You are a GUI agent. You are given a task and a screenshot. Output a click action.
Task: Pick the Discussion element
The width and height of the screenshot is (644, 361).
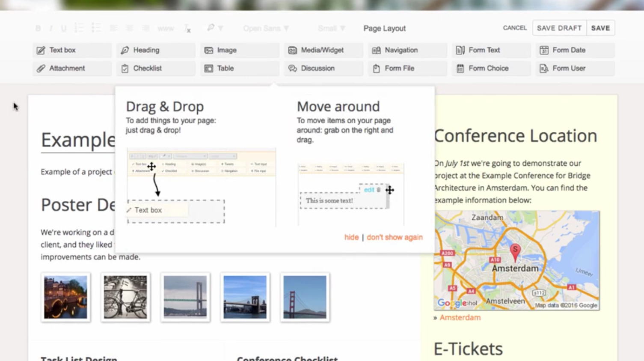pos(323,68)
